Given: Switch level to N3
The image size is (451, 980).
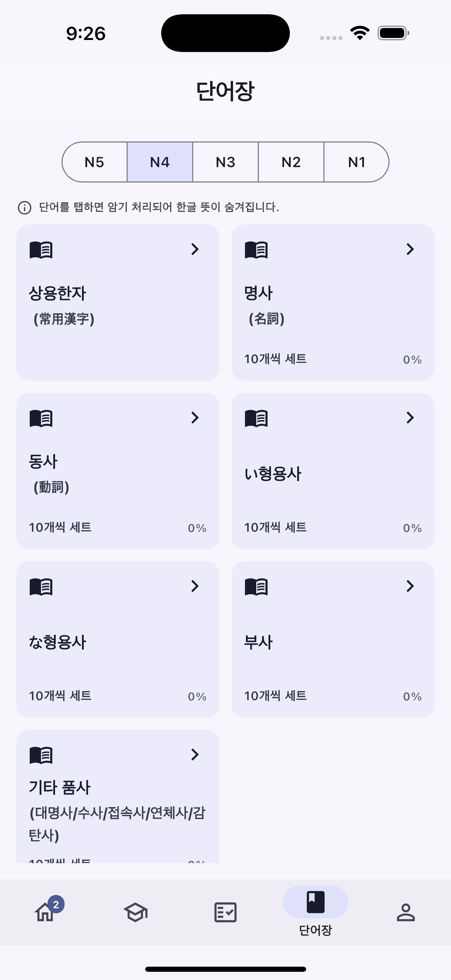Looking at the screenshot, I should click(x=225, y=162).
